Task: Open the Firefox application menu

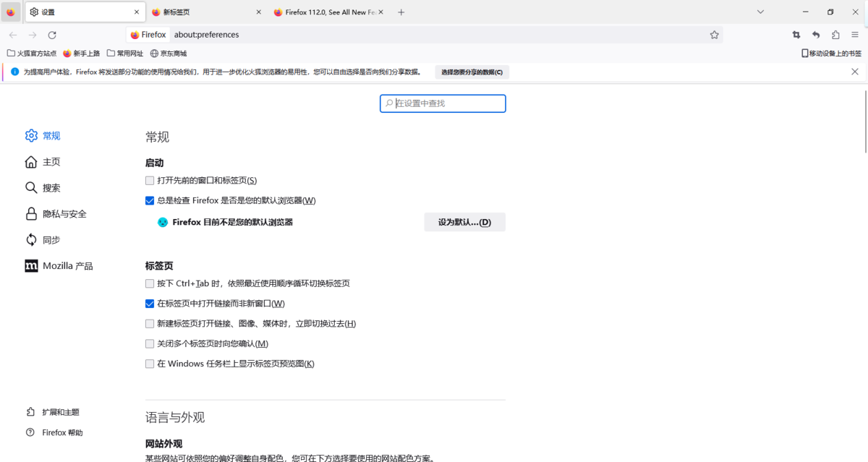Action: click(855, 35)
